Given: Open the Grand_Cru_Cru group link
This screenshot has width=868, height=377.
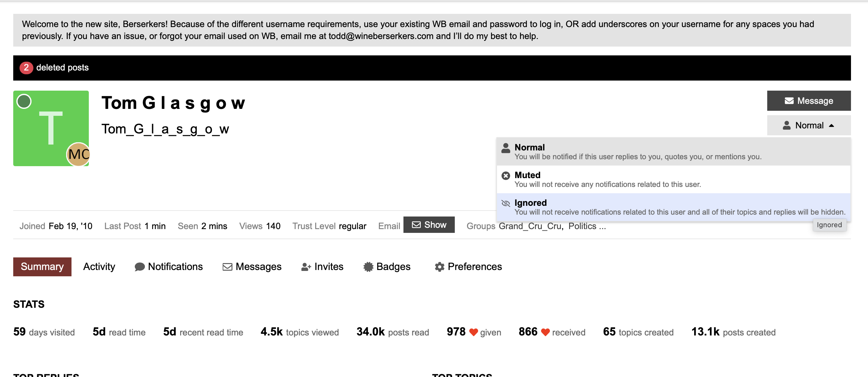Looking at the screenshot, I should 530,226.
